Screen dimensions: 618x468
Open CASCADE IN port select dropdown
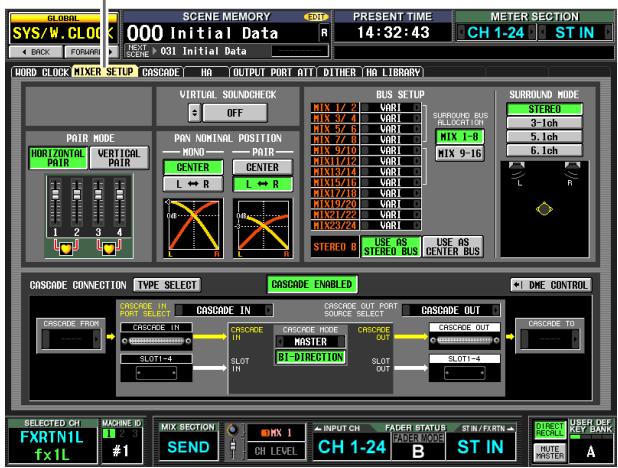tap(223, 310)
